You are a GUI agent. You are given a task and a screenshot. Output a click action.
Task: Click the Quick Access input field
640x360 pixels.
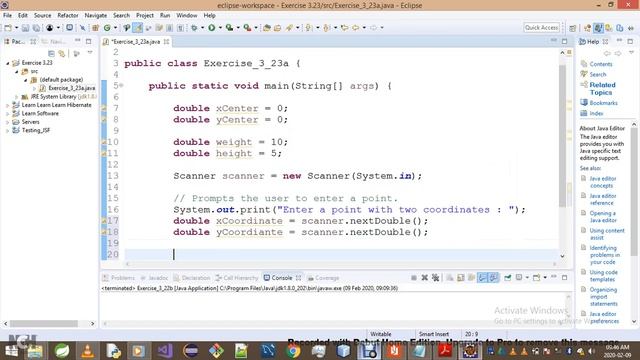541,27
